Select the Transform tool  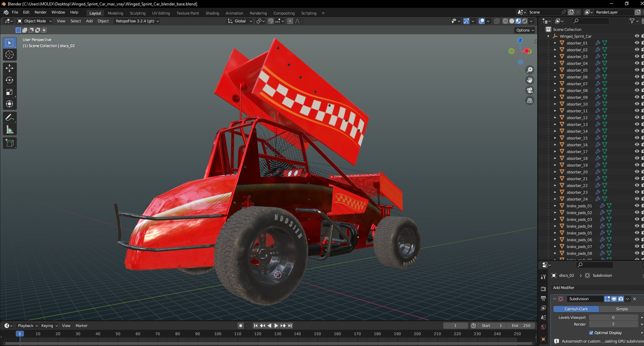pyautogui.click(x=9, y=104)
